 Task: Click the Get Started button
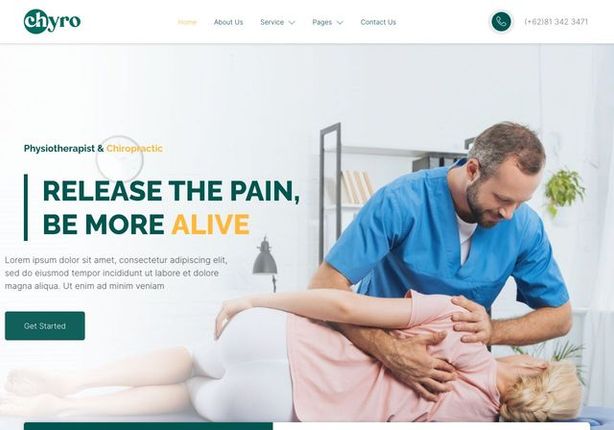pyautogui.click(x=45, y=326)
